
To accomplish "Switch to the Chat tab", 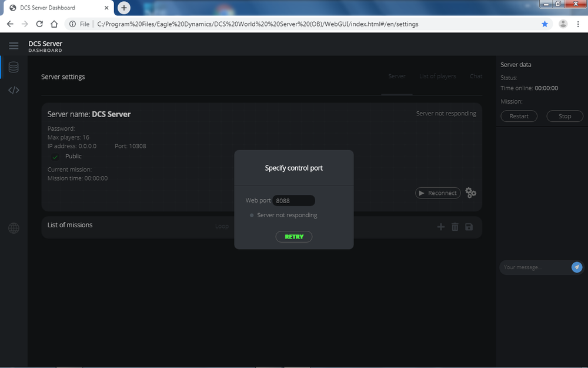I will 476,76.
